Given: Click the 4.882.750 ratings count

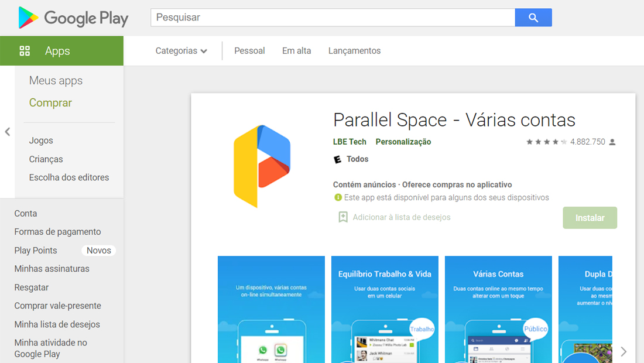Looking at the screenshot, I should (588, 142).
